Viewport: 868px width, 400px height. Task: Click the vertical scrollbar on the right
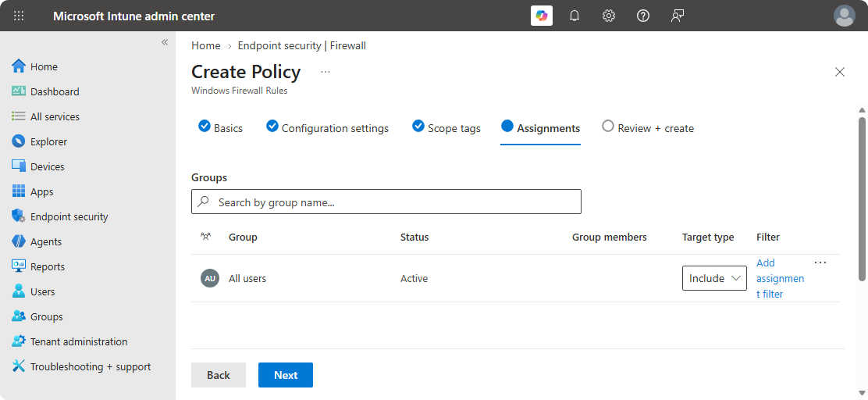pos(862,198)
